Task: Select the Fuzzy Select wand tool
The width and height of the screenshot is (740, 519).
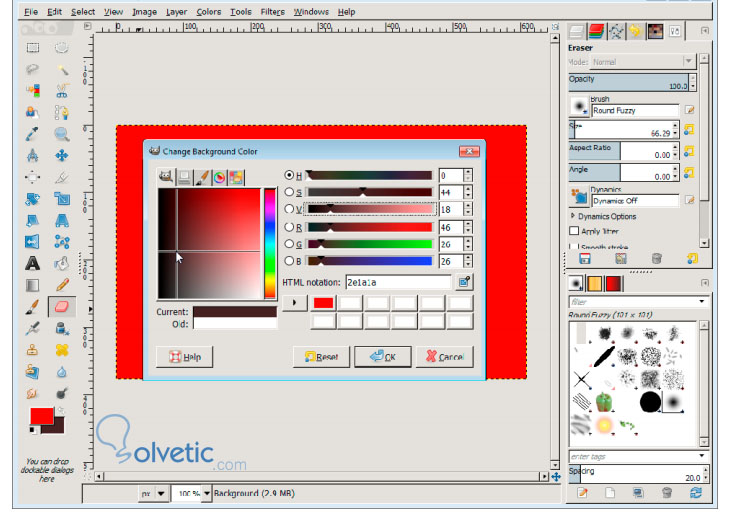Action: 61,69
